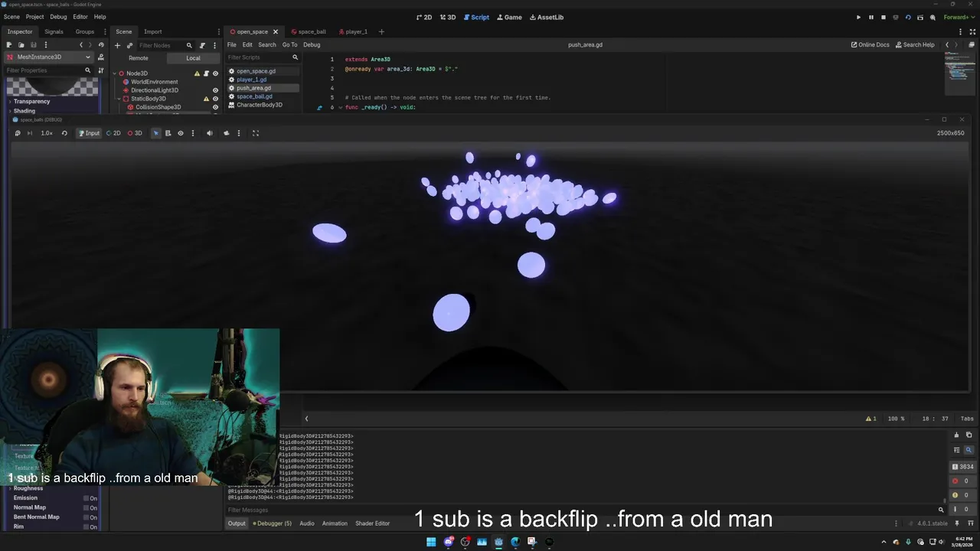Open the Project menu
This screenshot has width=980, height=551.
tap(34, 17)
